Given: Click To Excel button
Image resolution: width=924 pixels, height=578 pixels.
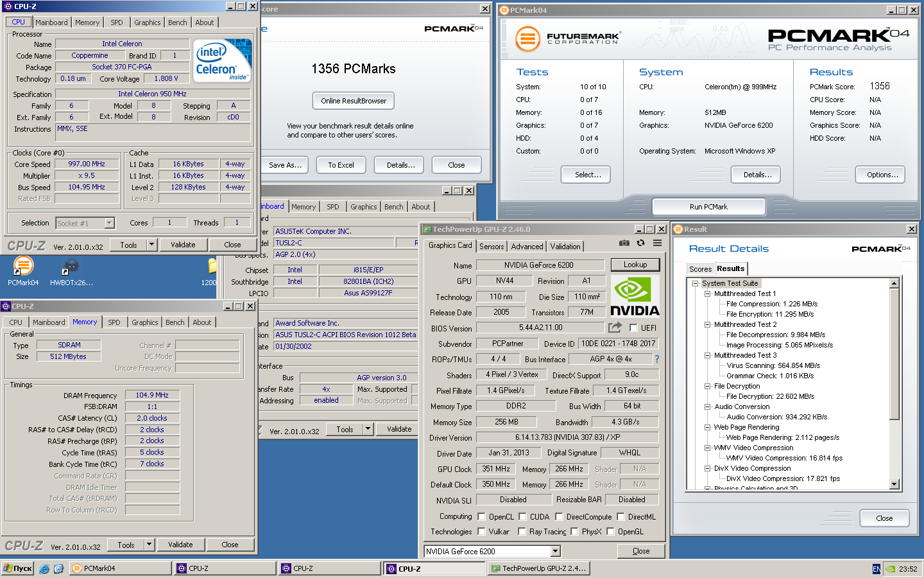Looking at the screenshot, I should pyautogui.click(x=341, y=165).
